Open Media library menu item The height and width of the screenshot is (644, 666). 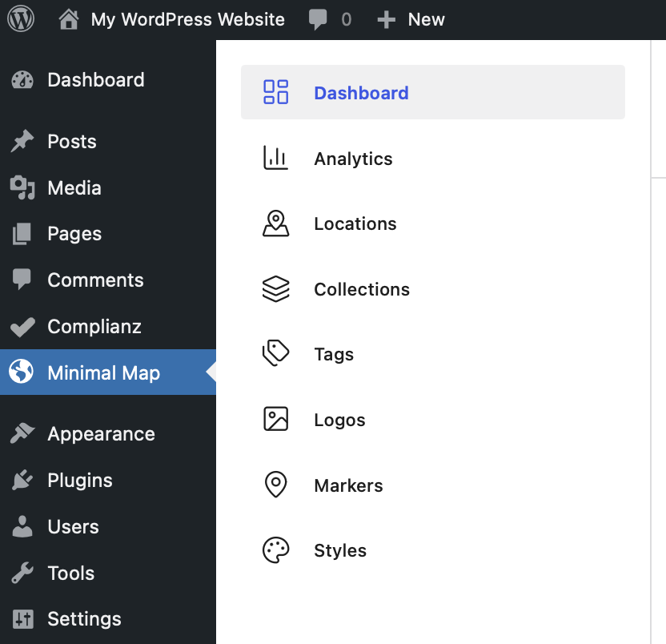coord(74,188)
